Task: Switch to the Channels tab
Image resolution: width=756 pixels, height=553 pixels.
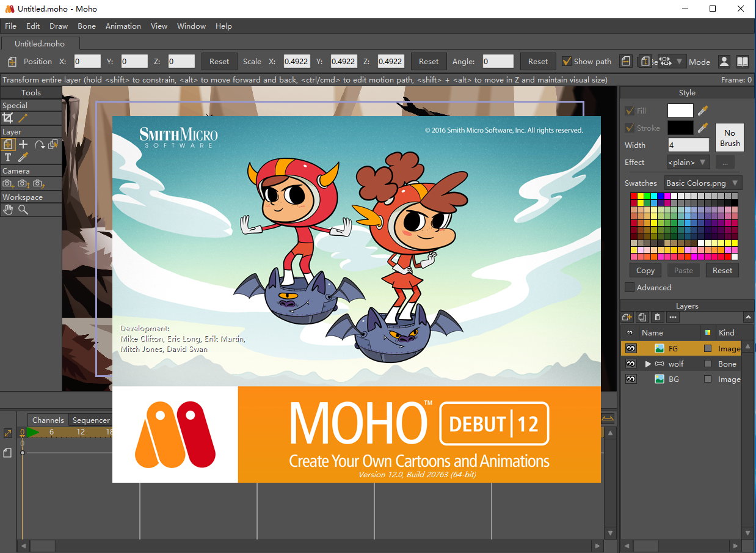Action: click(x=48, y=420)
